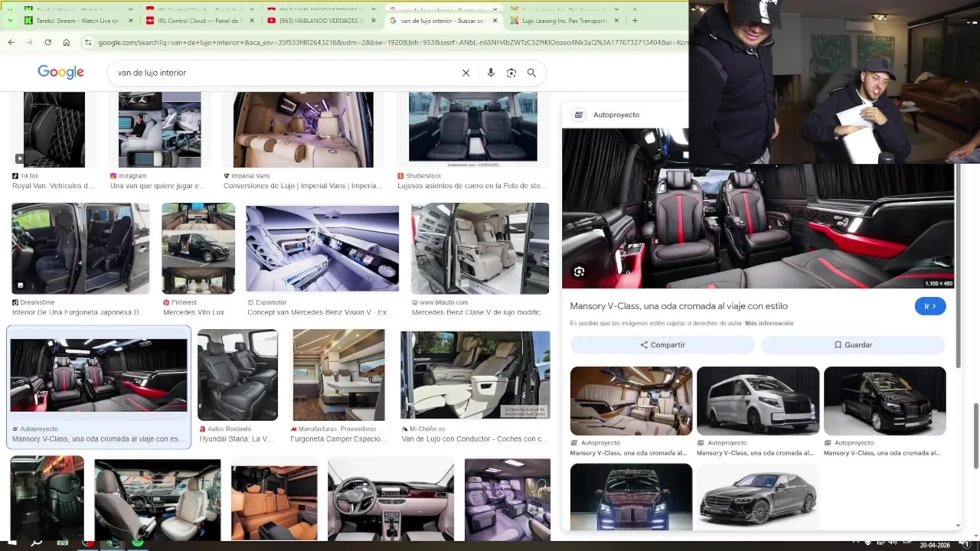The height and width of the screenshot is (551, 980).
Task: Submit search with the magnifier icon
Action: tap(531, 73)
